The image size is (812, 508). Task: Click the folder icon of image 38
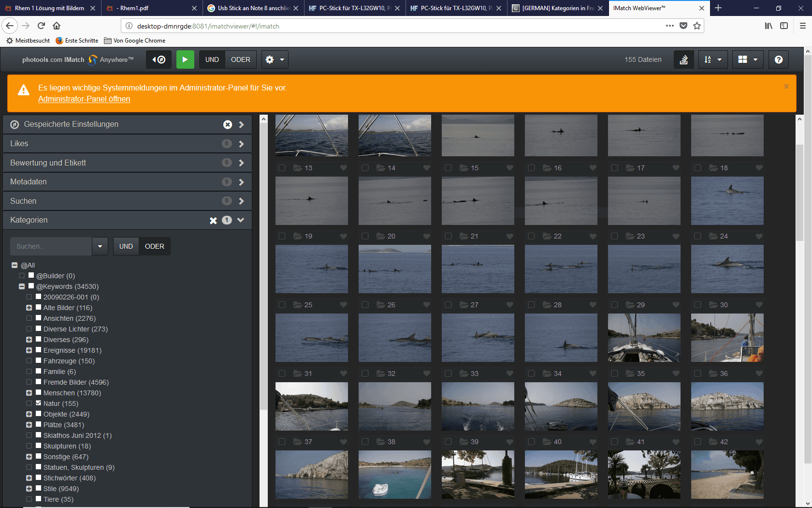point(381,442)
